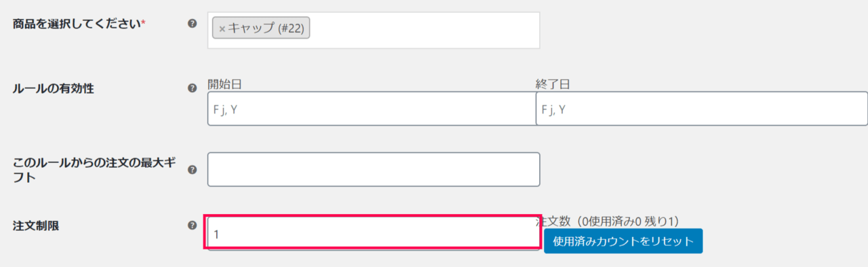Open the product selection box empty area
Screen dimensions: 868x267
[424, 30]
